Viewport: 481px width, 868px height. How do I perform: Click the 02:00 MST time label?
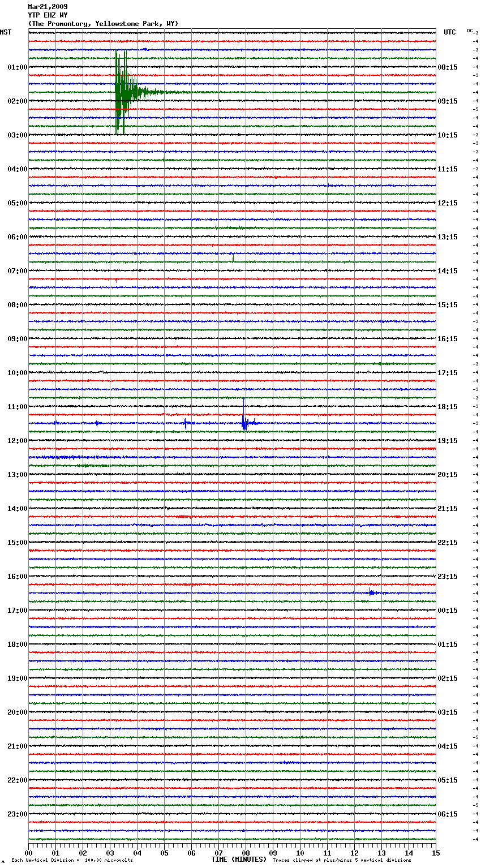coord(18,101)
